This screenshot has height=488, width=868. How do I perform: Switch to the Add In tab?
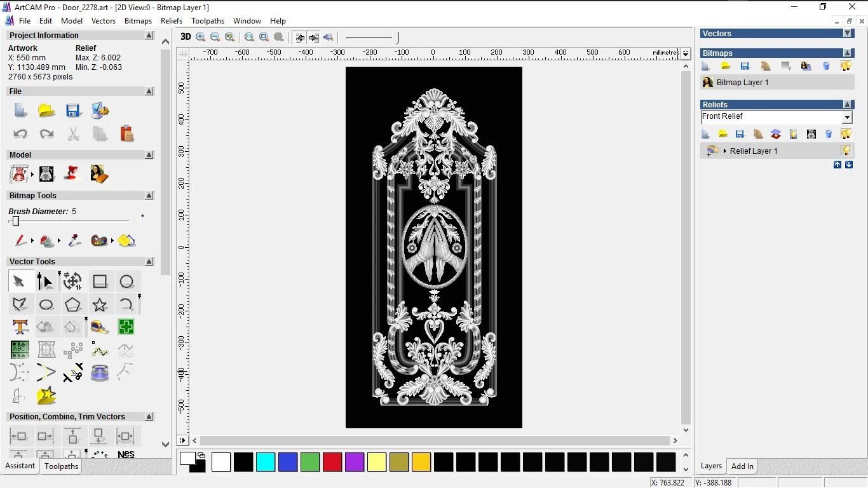click(x=742, y=466)
